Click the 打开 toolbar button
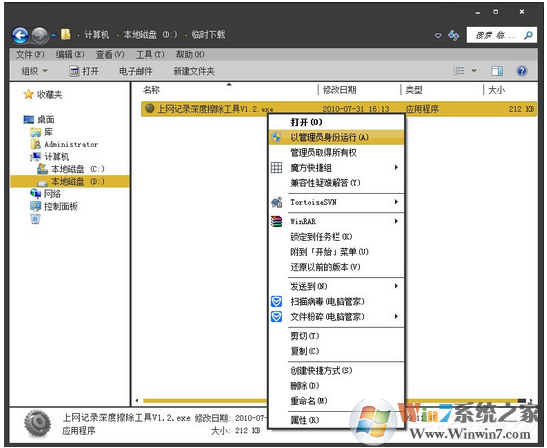This screenshot has width=547, height=448. click(84, 71)
